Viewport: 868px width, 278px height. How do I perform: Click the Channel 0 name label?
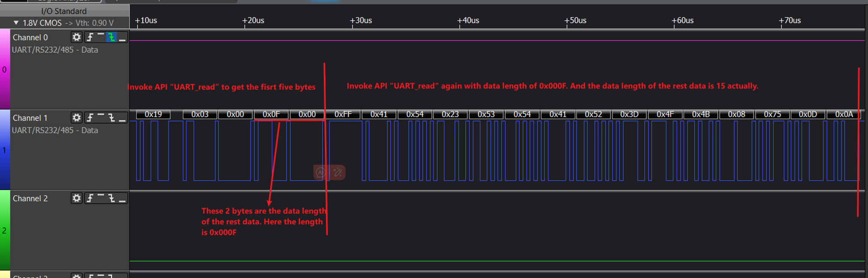click(30, 37)
